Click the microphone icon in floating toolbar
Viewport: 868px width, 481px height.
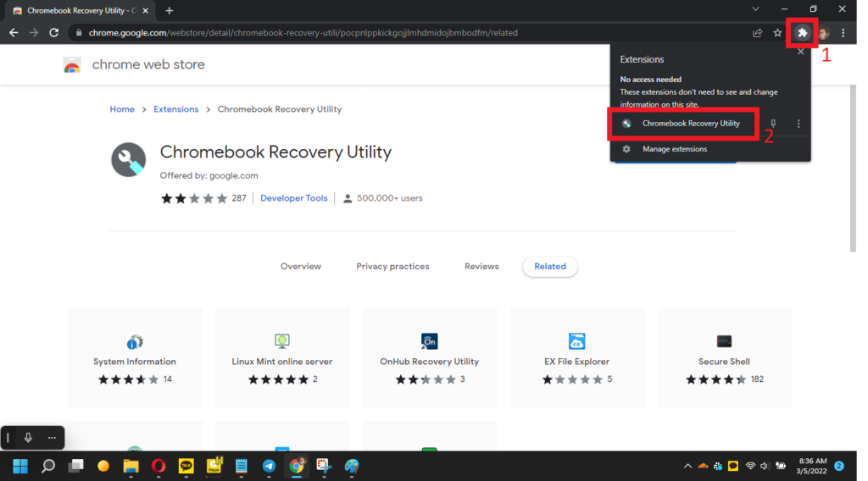click(28, 438)
